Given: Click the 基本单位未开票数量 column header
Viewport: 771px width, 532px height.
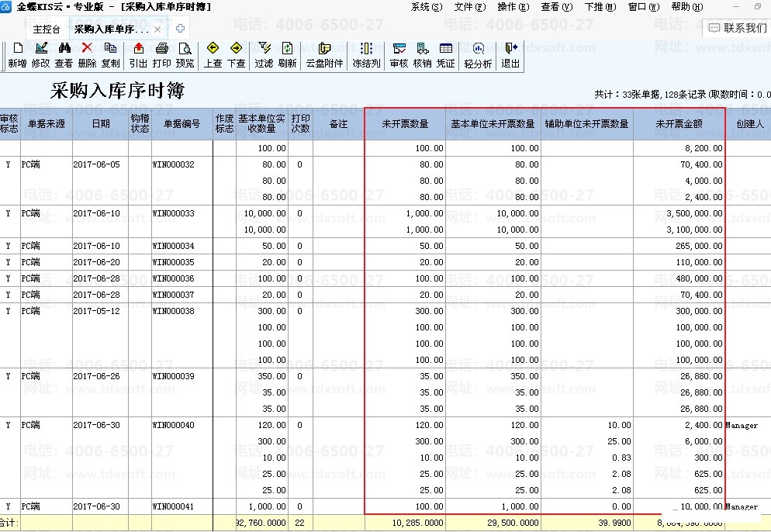Looking at the screenshot, I should pos(493,124).
